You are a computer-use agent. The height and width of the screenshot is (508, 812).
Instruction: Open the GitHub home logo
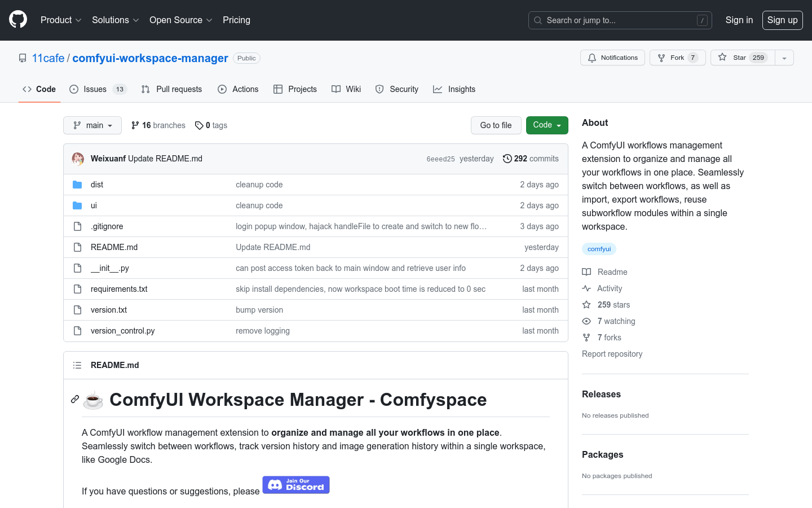pyautogui.click(x=18, y=20)
